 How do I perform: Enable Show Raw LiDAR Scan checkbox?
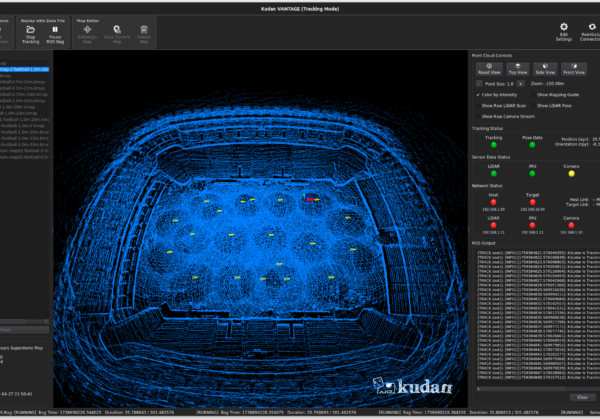tap(476, 104)
